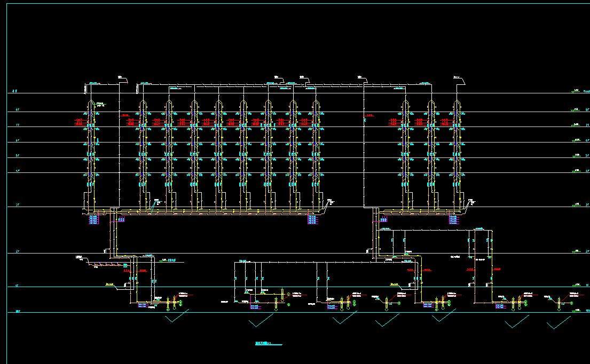This screenshot has width=590, height=364.
Task: Select the 2F floor label on the left
Action: click(x=17, y=251)
